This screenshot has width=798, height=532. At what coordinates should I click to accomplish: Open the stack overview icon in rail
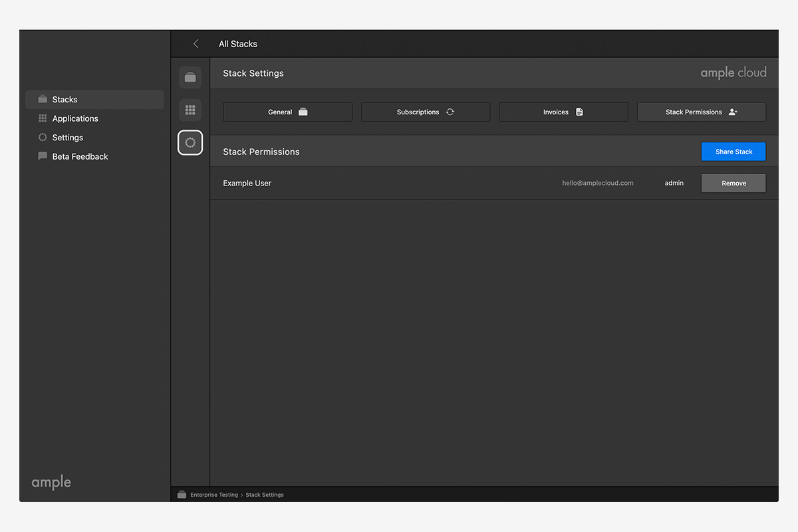click(x=190, y=77)
